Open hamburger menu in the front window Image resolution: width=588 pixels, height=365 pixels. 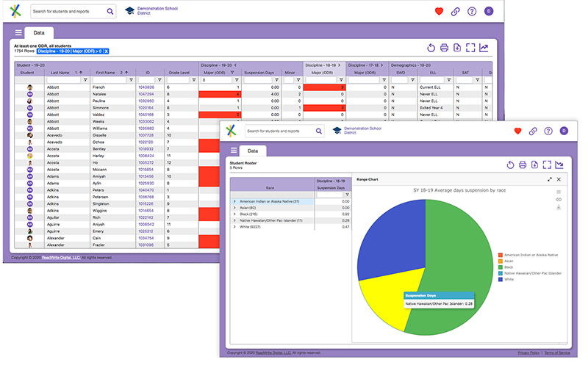[x=234, y=151]
